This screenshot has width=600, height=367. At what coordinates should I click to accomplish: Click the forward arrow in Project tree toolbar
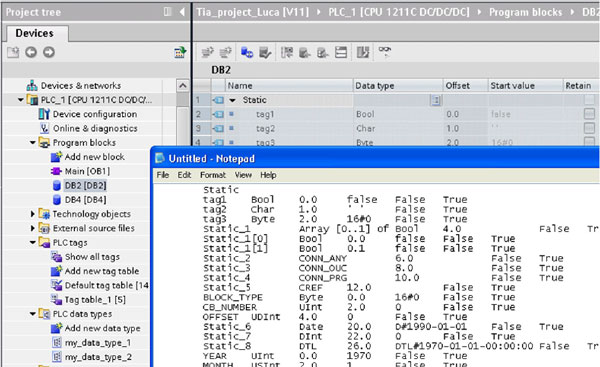click(x=49, y=52)
